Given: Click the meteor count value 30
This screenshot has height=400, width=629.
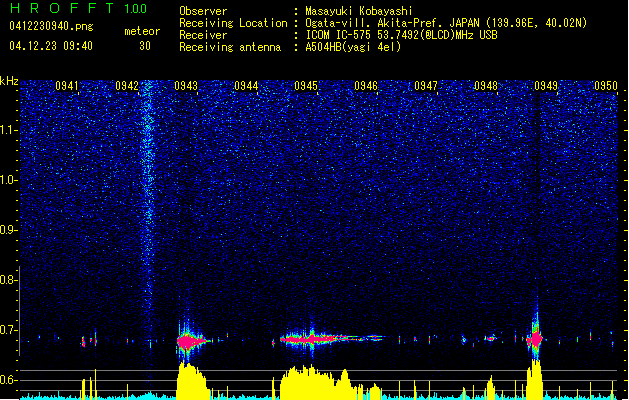Looking at the screenshot, I should point(145,46).
